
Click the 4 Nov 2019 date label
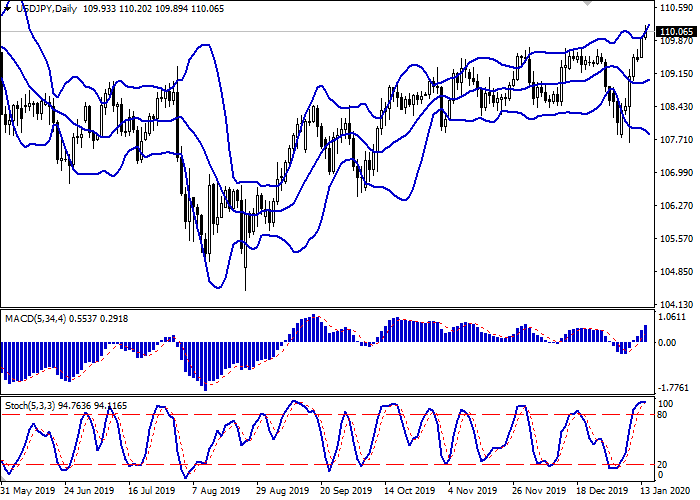pyautogui.click(x=472, y=490)
